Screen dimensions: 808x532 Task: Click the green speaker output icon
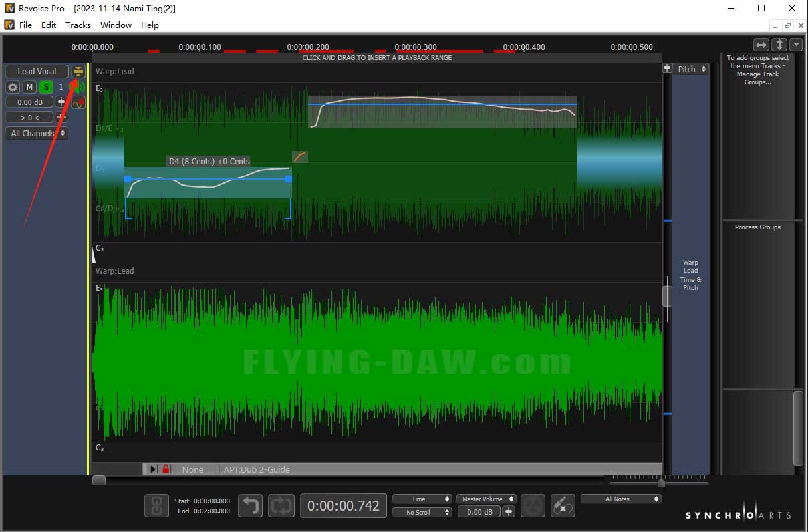tap(79, 88)
